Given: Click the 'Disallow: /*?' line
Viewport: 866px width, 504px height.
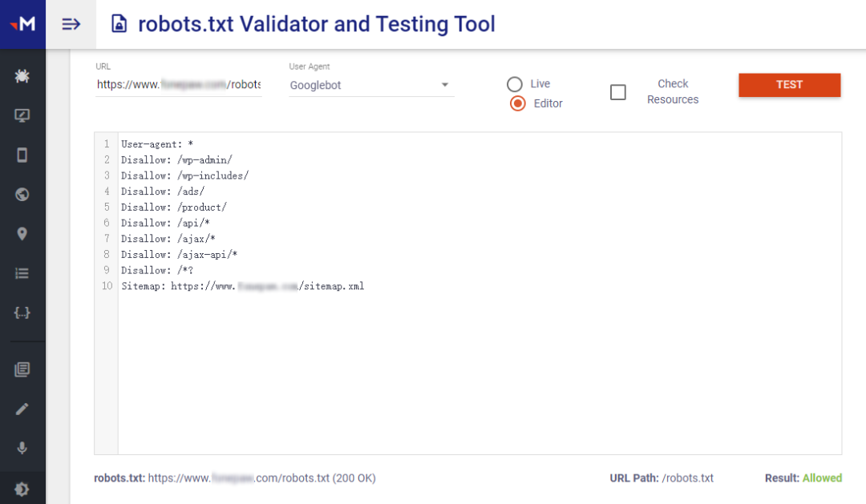Looking at the screenshot, I should pos(157,271).
